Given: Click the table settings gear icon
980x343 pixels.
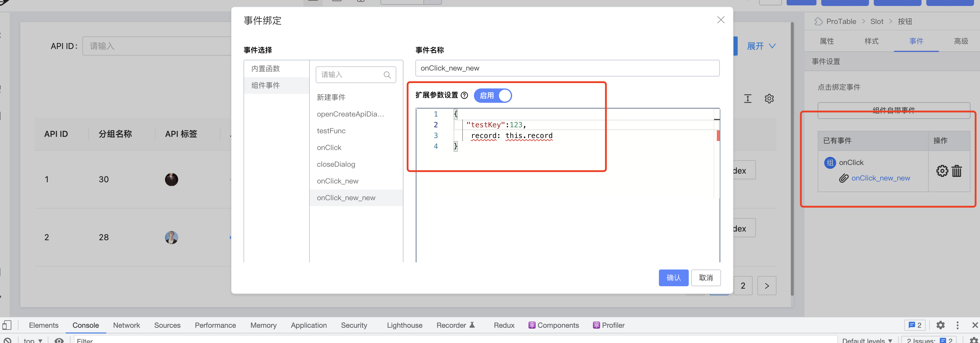Looking at the screenshot, I should [769, 99].
